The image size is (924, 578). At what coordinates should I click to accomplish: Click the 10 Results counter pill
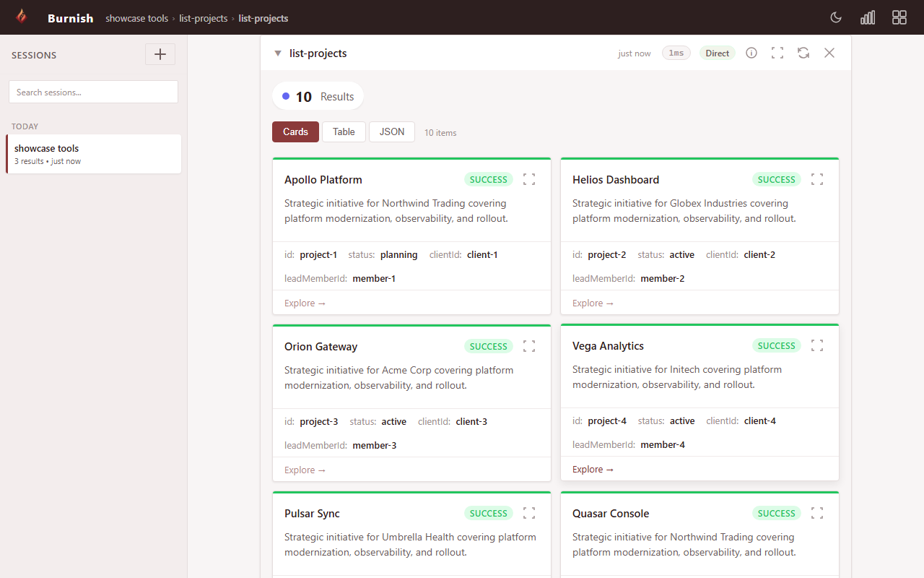coord(318,96)
